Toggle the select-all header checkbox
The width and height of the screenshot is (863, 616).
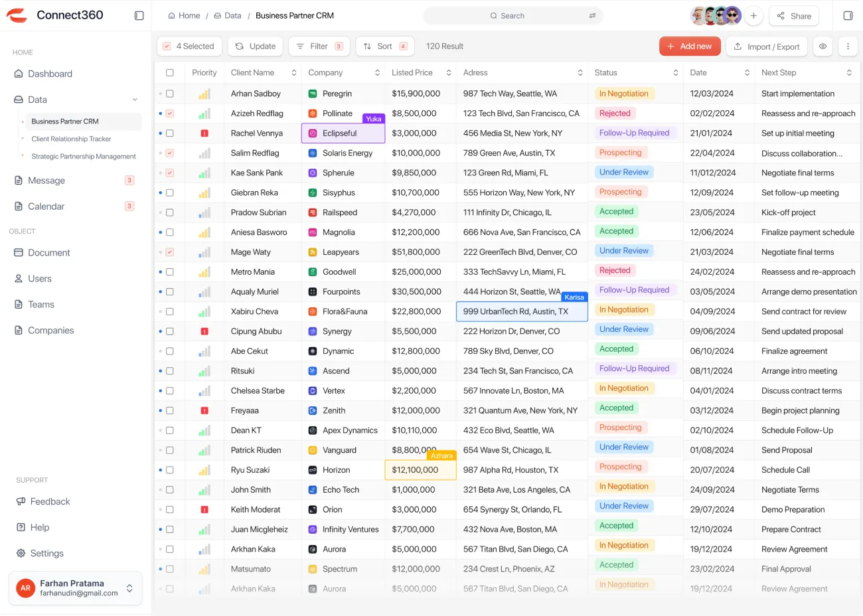pos(170,73)
